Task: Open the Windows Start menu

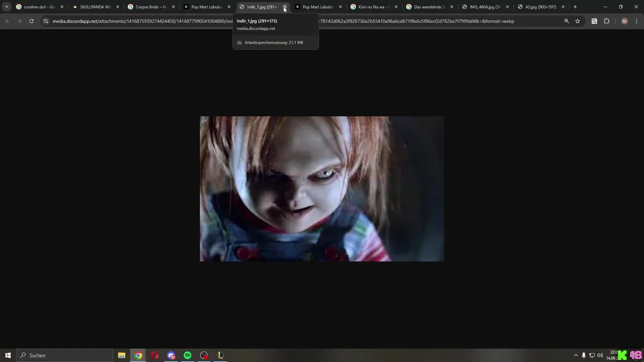Action: click(x=8, y=355)
